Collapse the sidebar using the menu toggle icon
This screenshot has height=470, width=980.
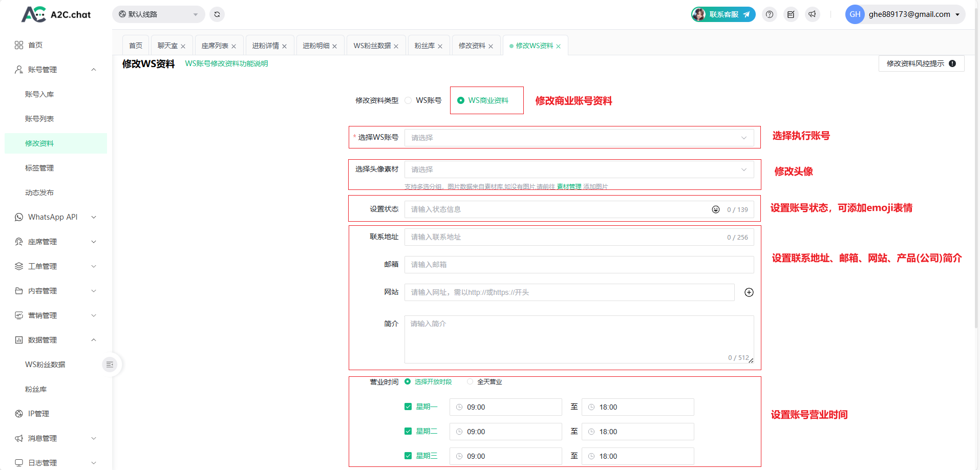(x=110, y=365)
